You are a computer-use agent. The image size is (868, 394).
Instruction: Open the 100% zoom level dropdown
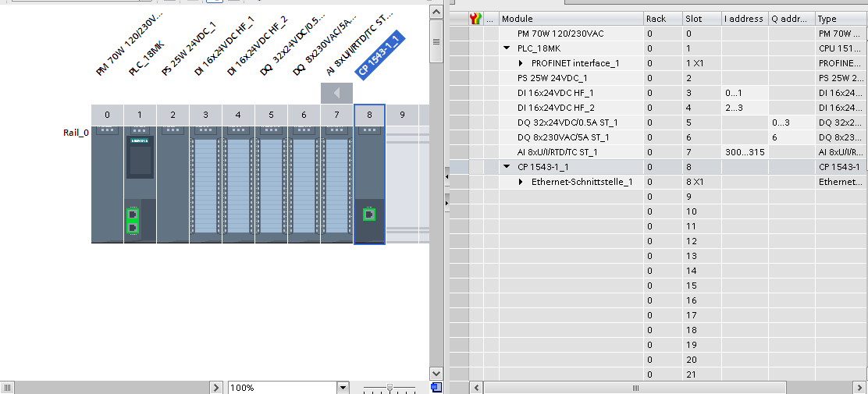[342, 388]
